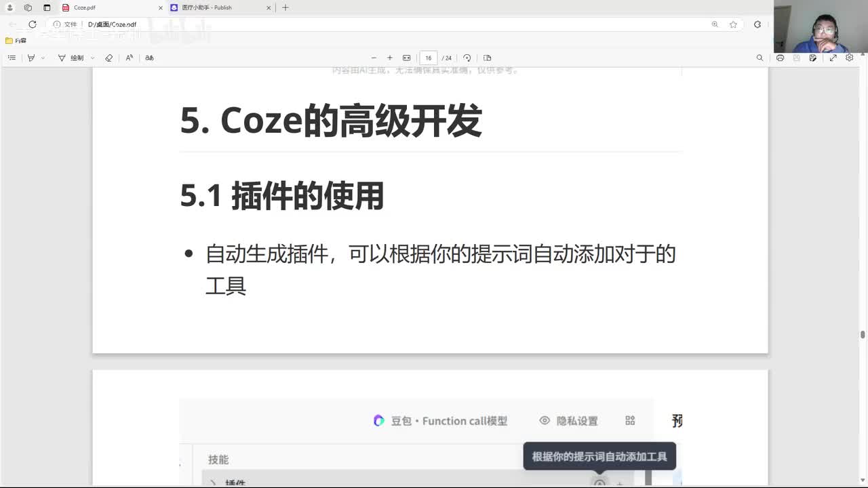Select the PDF highlight tool

pos(31,58)
